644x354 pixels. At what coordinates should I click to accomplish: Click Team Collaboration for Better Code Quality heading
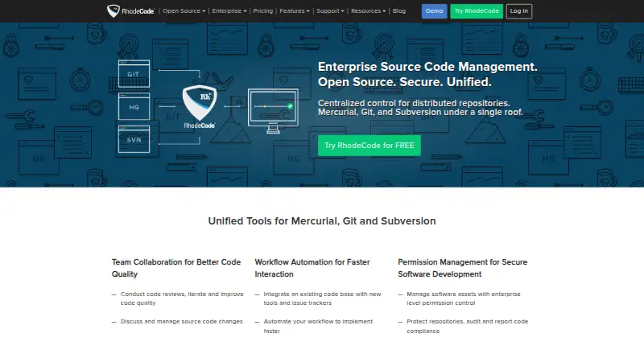pos(176,268)
